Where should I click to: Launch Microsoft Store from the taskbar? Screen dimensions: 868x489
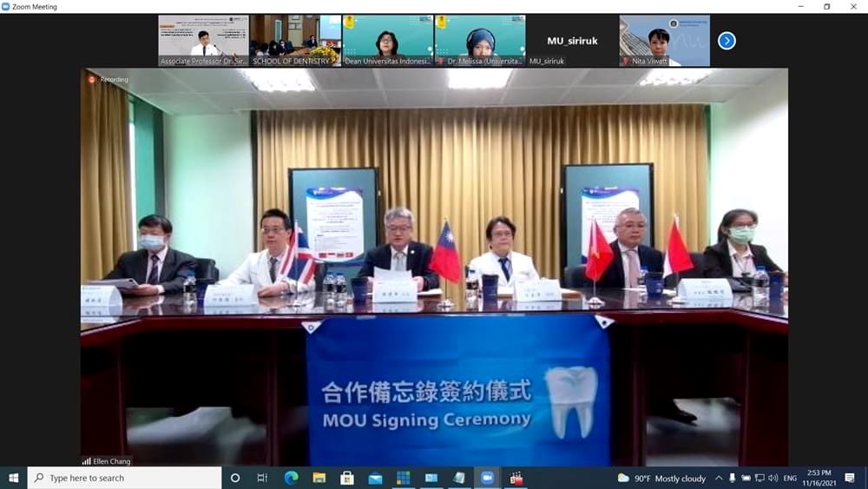(347, 478)
